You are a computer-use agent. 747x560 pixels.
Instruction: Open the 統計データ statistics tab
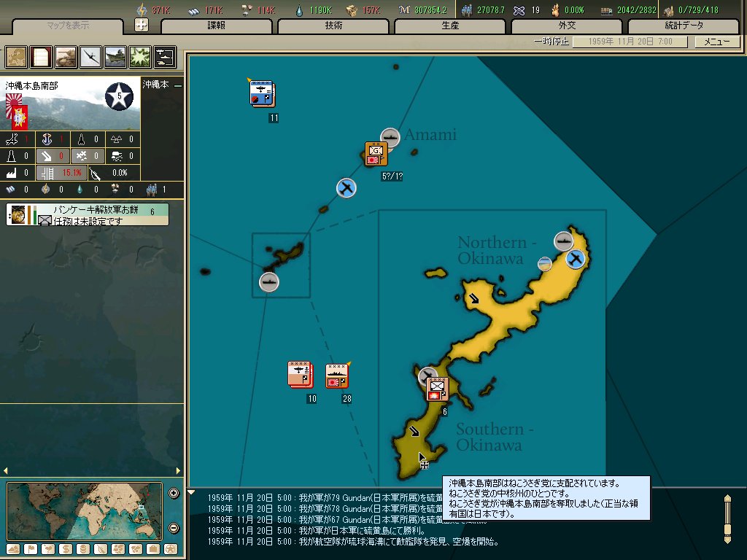click(684, 26)
